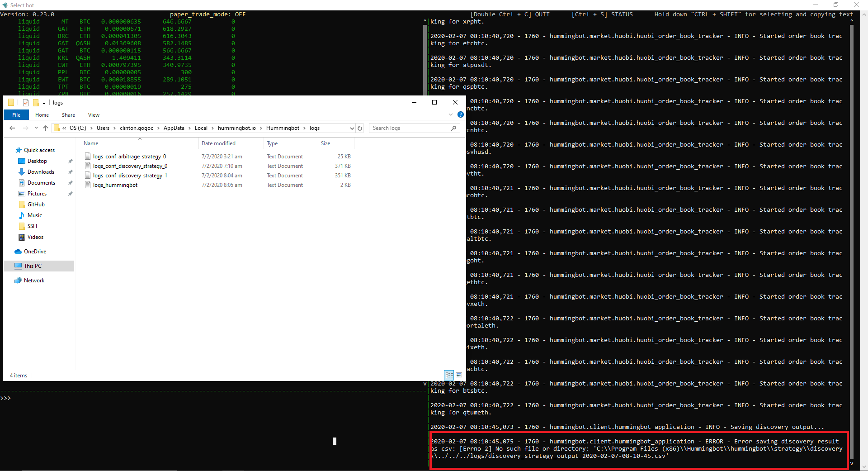Select This PC in the sidebar
This screenshot has width=868, height=471.
[x=32, y=266]
